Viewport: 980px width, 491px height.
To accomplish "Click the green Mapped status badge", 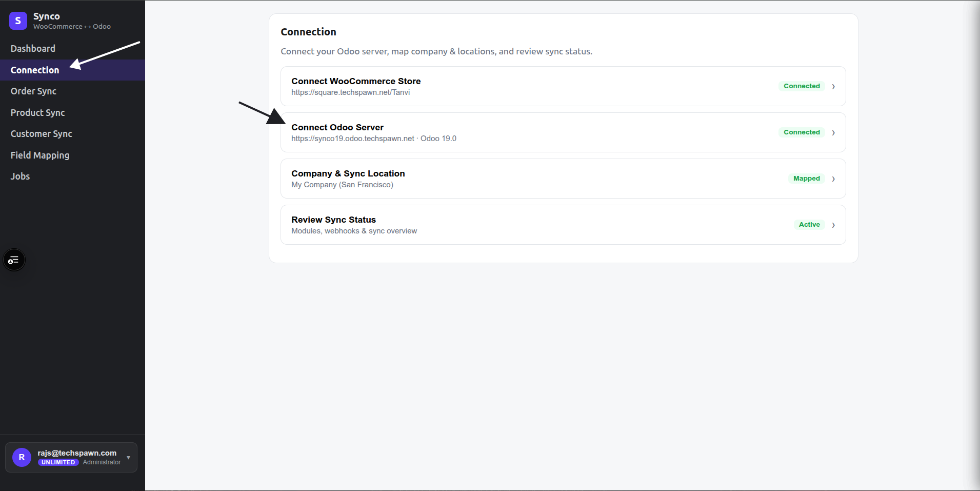I will click(807, 179).
